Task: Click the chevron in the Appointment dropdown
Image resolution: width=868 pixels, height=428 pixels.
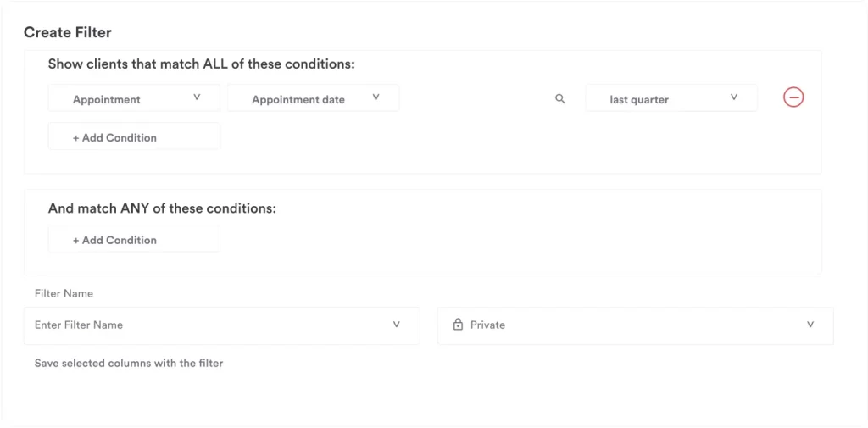Action: (x=197, y=98)
